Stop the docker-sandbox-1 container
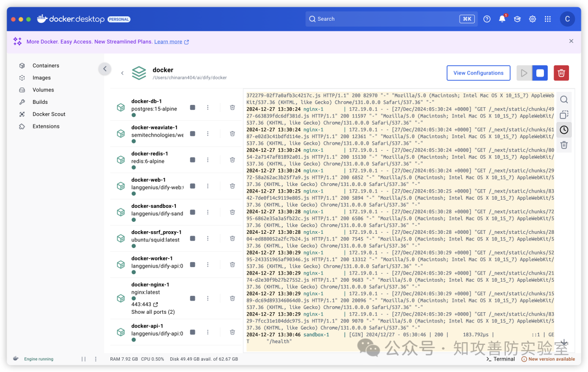The width and height of the screenshot is (588, 372). click(192, 213)
